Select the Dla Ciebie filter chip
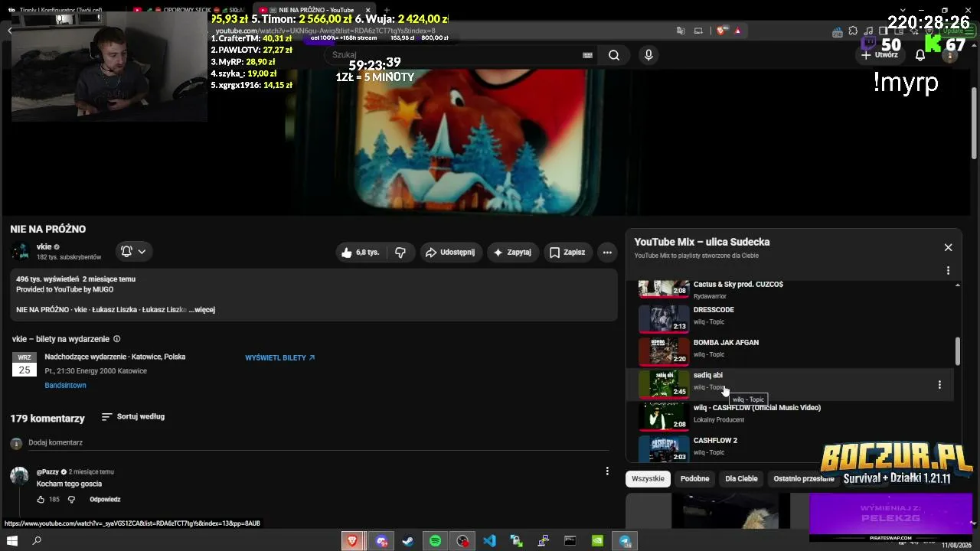The height and width of the screenshot is (551, 980). click(741, 479)
